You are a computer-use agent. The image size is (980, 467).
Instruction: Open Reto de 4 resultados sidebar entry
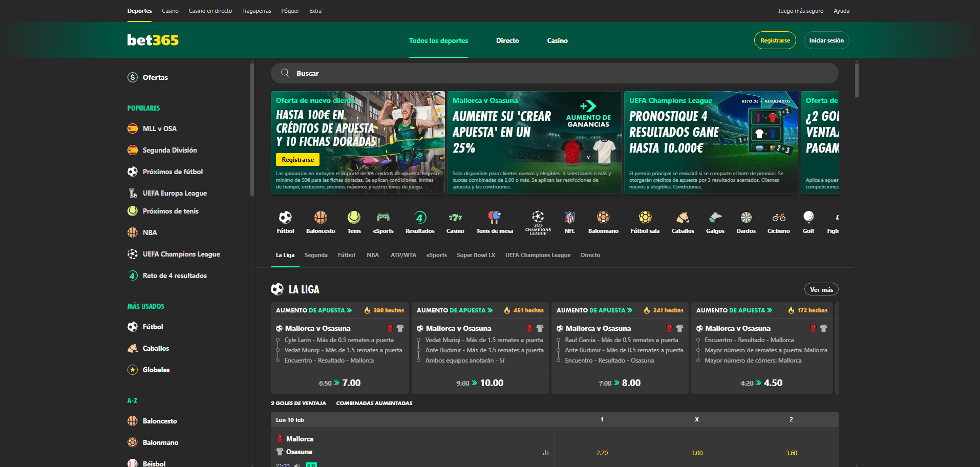pyautogui.click(x=175, y=275)
